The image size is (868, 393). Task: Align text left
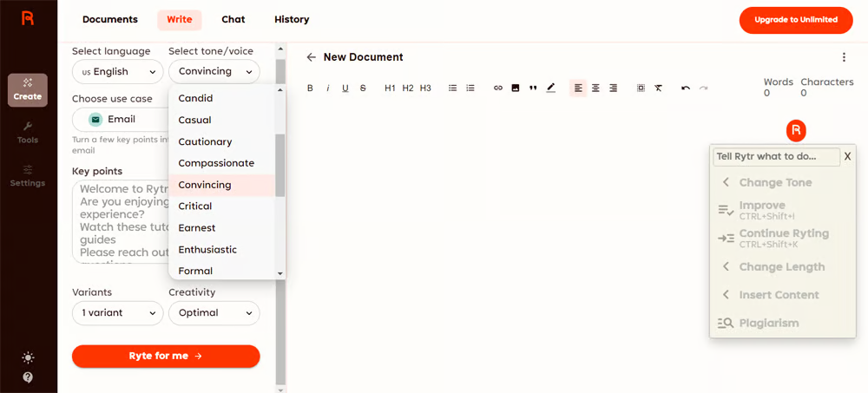[x=578, y=88]
